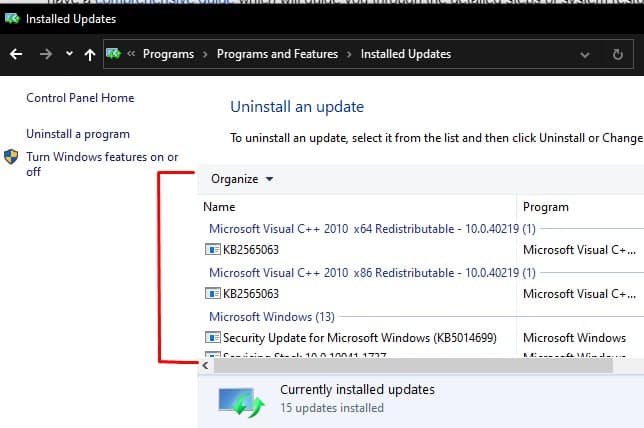The height and width of the screenshot is (428, 644).
Task: Click the Uninstall an update heading
Action: click(297, 107)
